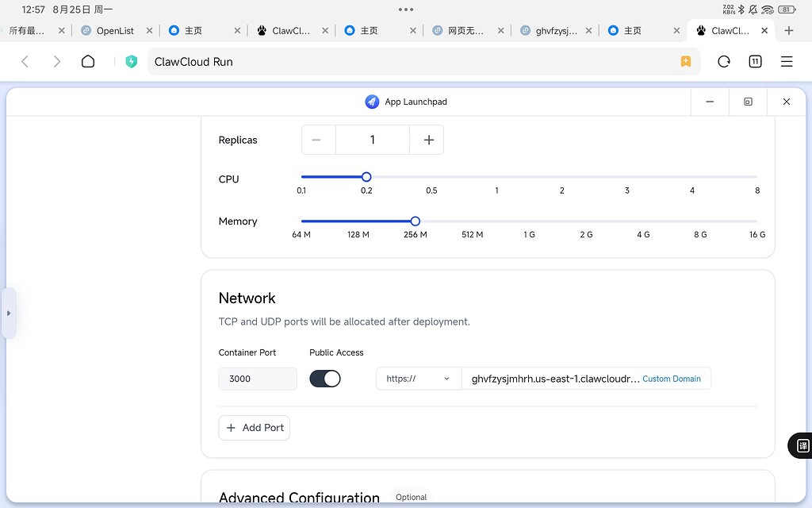Click the 0.5 CPU label
The width and height of the screenshot is (812, 508).
tap(431, 190)
